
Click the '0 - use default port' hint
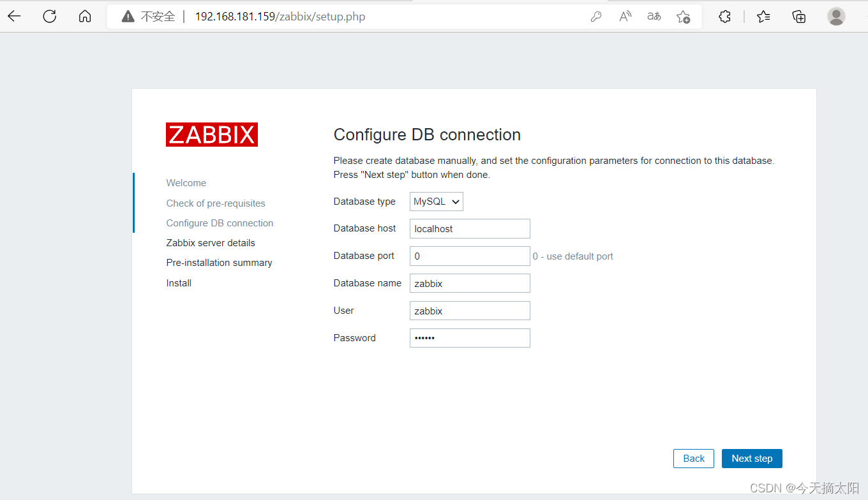[573, 256]
